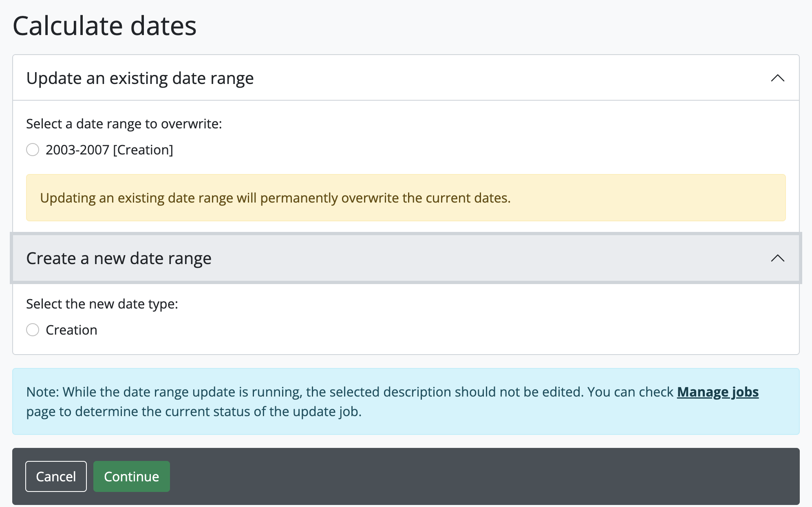This screenshot has width=812, height=507.
Task: Click 'Select a date range to overwrite:' label
Action: pos(124,124)
